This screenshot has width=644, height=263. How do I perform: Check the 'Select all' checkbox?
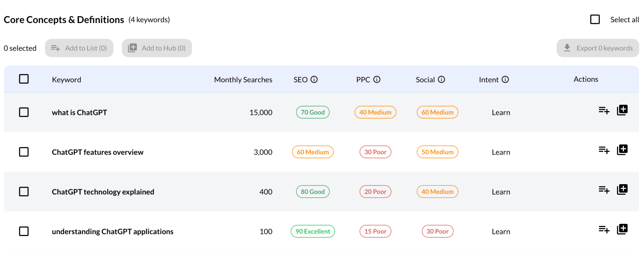tap(595, 20)
